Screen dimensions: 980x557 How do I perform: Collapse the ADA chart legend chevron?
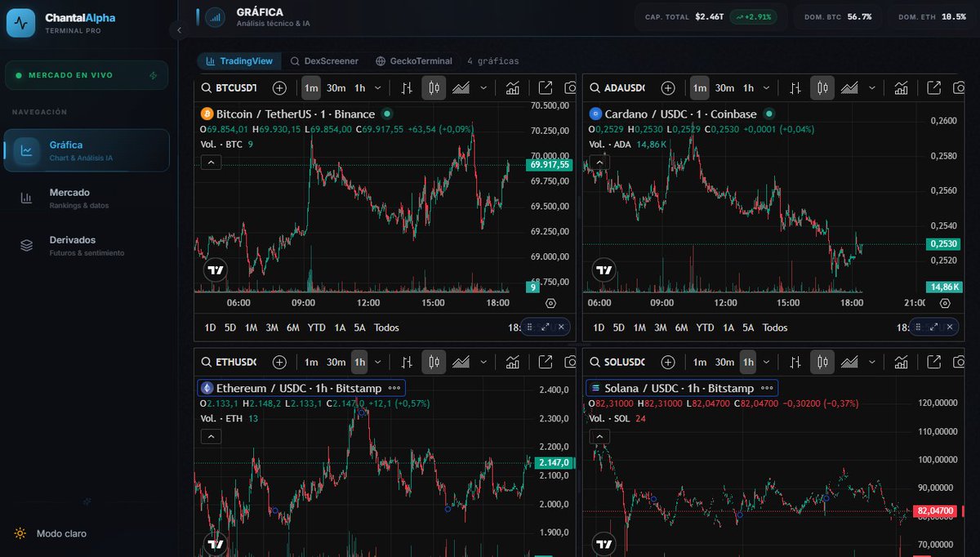point(599,163)
